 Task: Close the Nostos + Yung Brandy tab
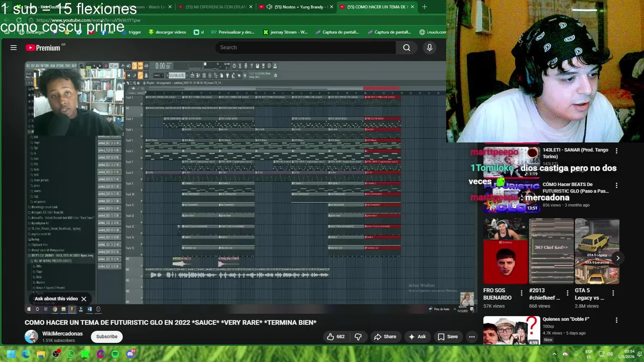pos(331,7)
